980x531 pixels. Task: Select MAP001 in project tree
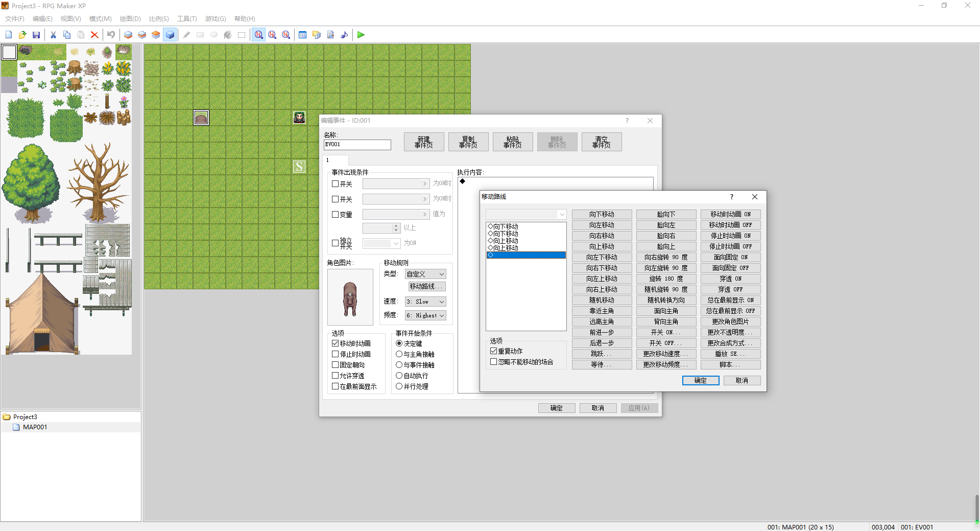point(35,427)
